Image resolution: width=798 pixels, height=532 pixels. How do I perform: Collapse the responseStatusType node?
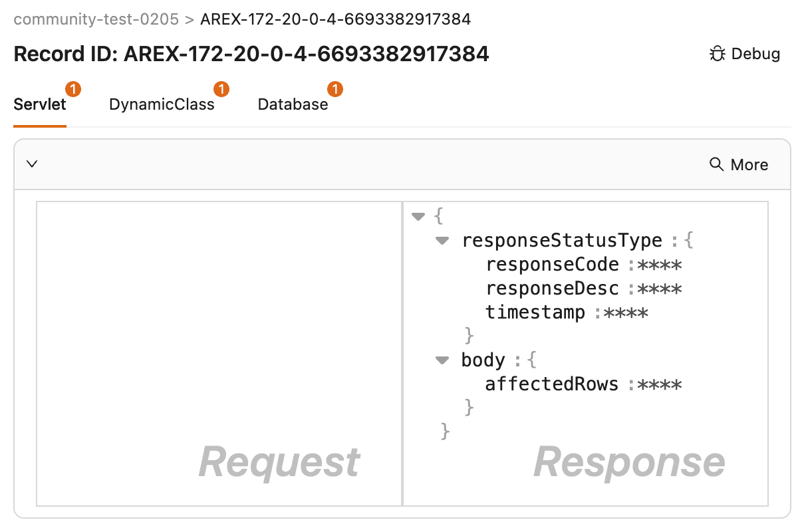pyautogui.click(x=442, y=241)
